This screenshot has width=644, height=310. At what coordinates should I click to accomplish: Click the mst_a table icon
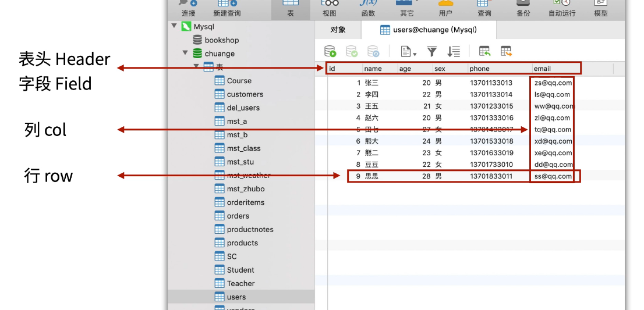coord(220,121)
